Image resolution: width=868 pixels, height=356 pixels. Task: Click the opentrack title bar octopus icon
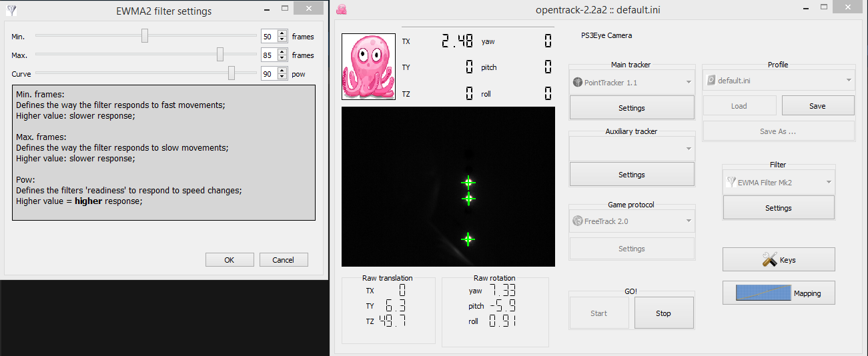click(x=341, y=9)
